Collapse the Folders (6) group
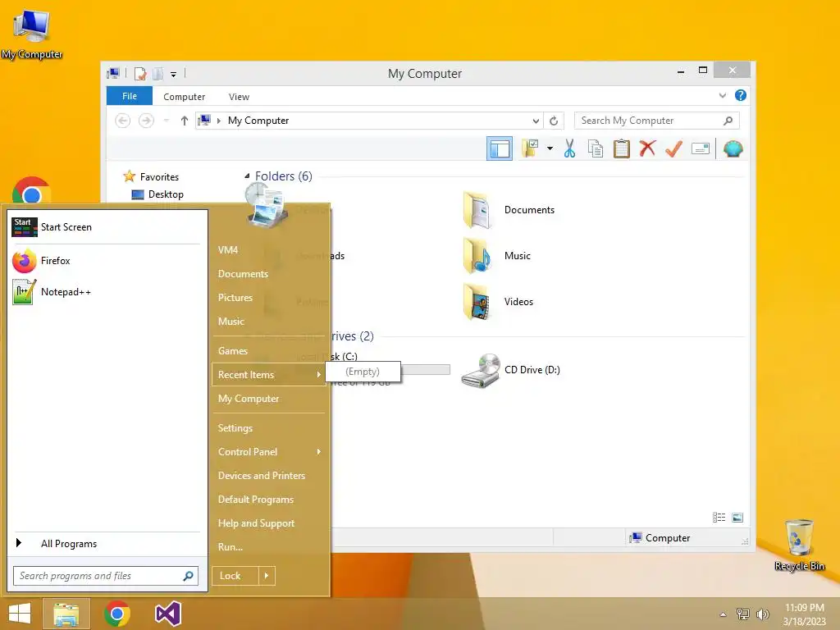The height and width of the screenshot is (630, 840). click(x=247, y=176)
